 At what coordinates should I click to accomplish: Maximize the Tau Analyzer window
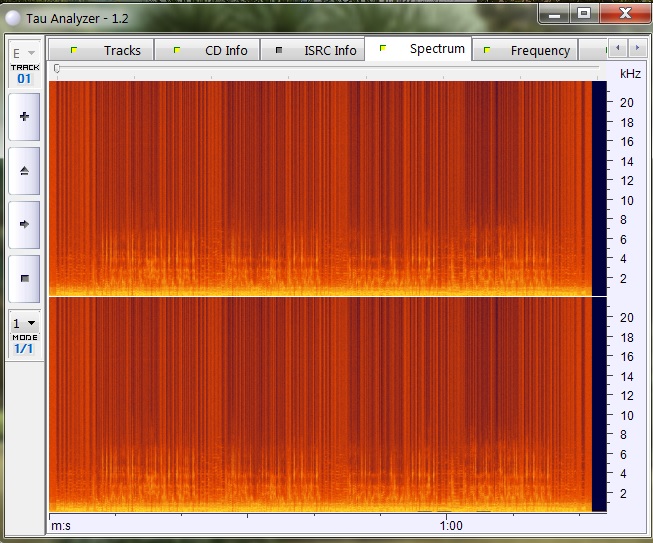coord(584,13)
